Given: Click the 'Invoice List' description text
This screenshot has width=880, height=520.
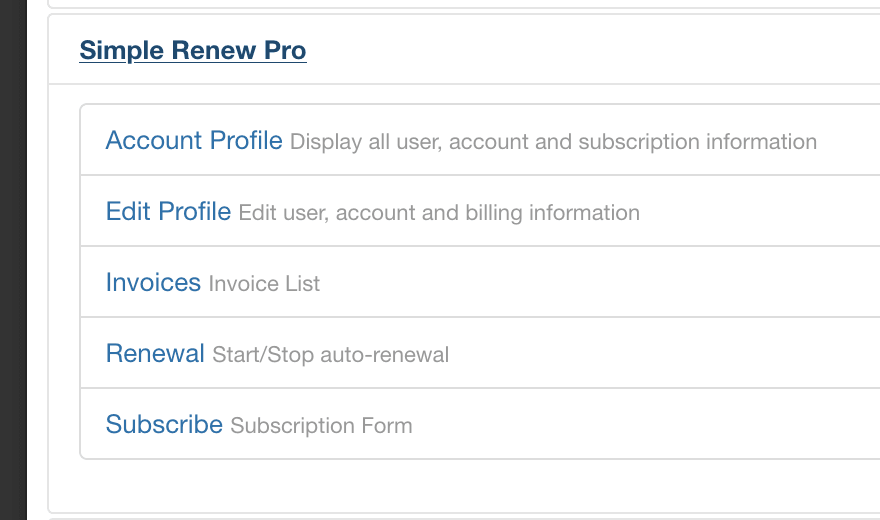Looking at the screenshot, I should [264, 284].
